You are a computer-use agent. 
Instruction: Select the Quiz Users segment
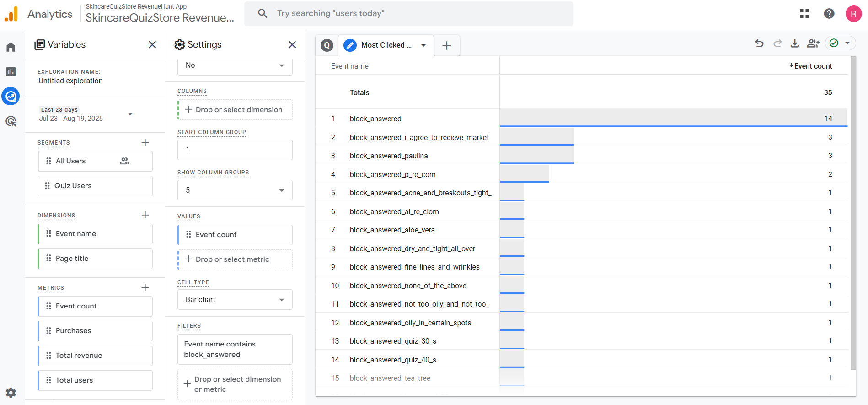pyautogui.click(x=95, y=186)
